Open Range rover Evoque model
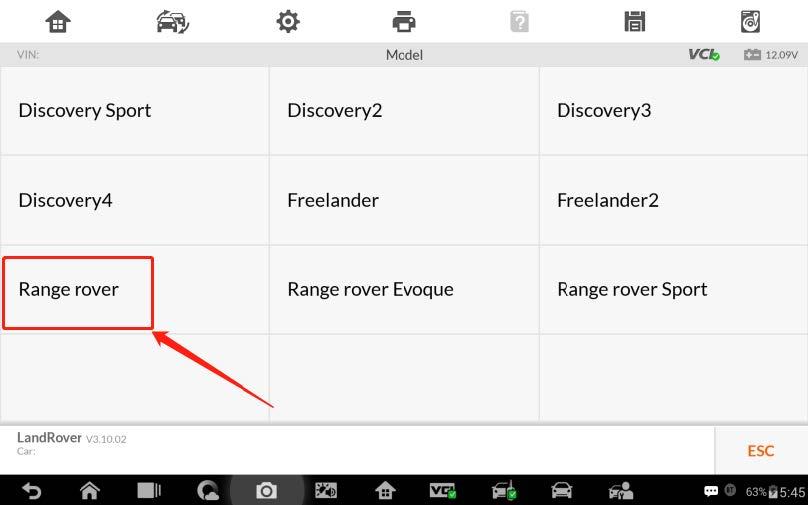 point(404,290)
